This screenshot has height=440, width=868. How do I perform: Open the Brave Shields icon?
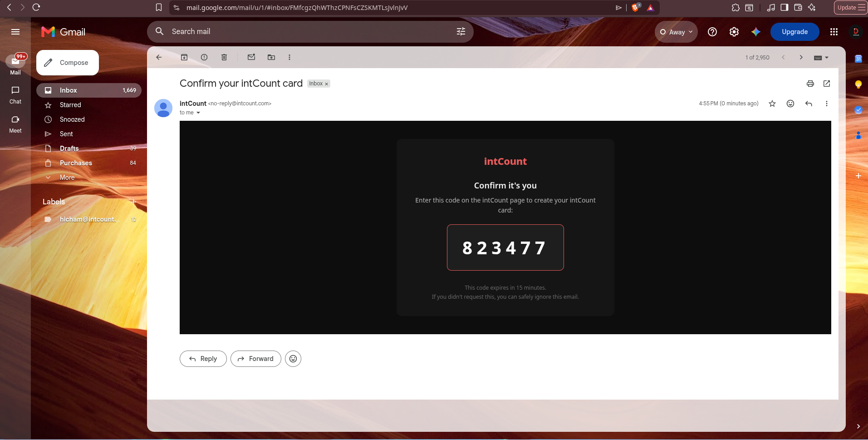[636, 7]
